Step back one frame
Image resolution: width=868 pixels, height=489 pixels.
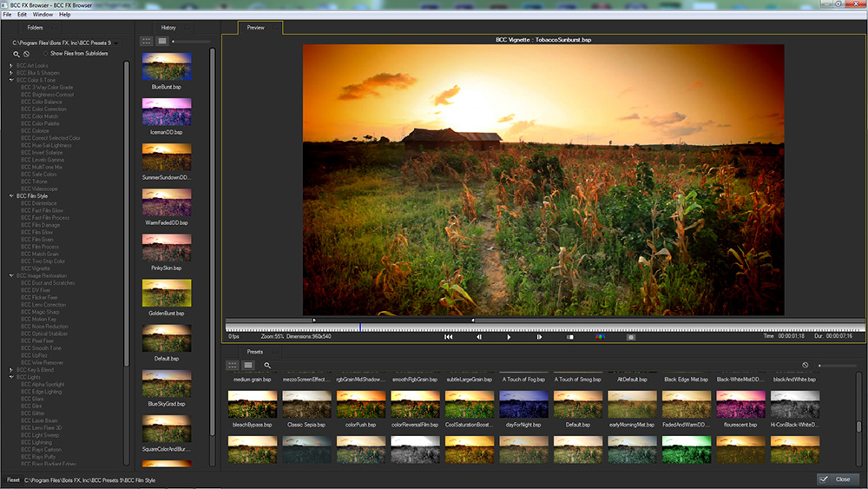click(x=479, y=337)
